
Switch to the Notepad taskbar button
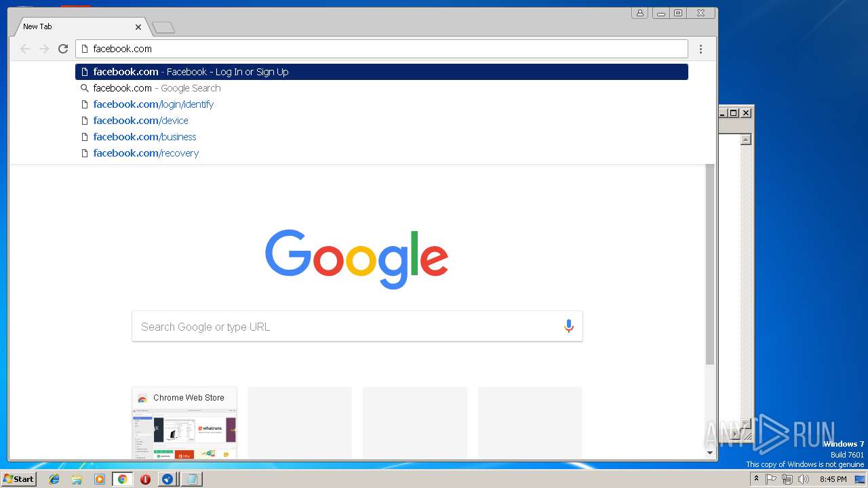pyautogui.click(x=191, y=479)
